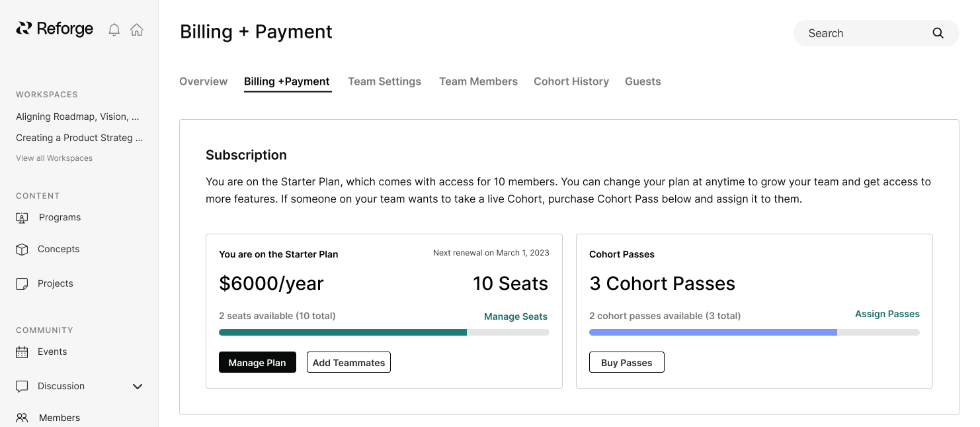This screenshot has height=427, width=980.
Task: Click the Buy Passes button
Action: point(627,362)
